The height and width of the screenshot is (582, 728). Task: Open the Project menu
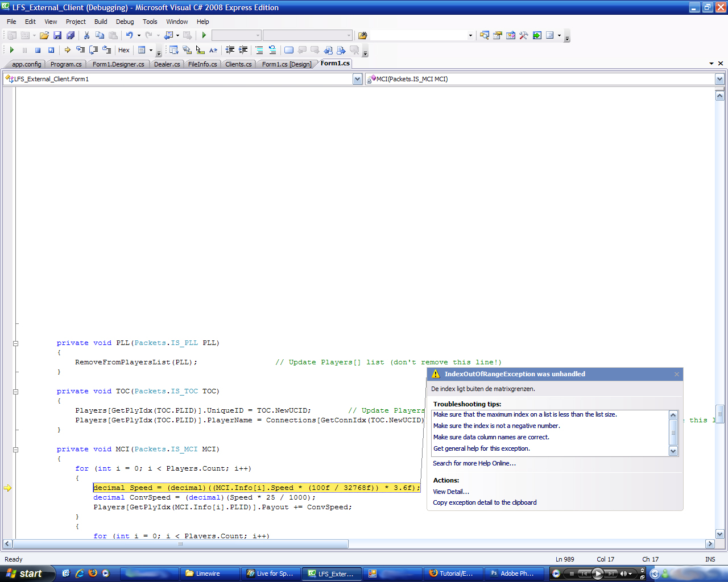[x=76, y=22]
